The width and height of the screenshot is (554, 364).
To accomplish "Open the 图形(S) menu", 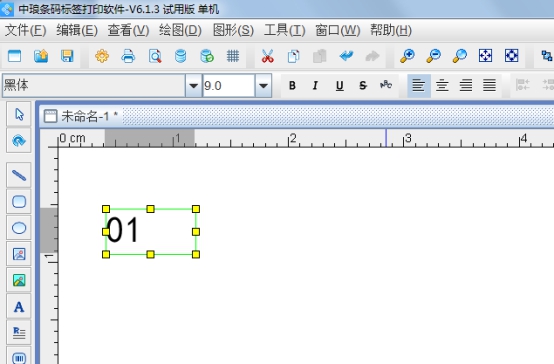I will click(x=233, y=30).
